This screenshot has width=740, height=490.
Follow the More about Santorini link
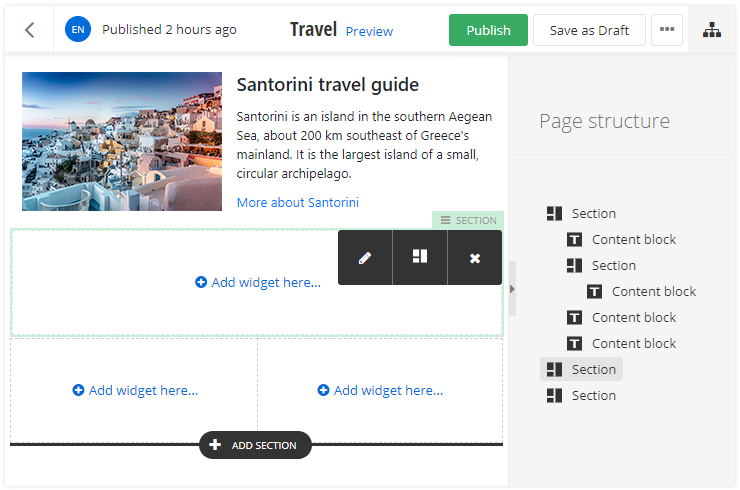pos(297,203)
